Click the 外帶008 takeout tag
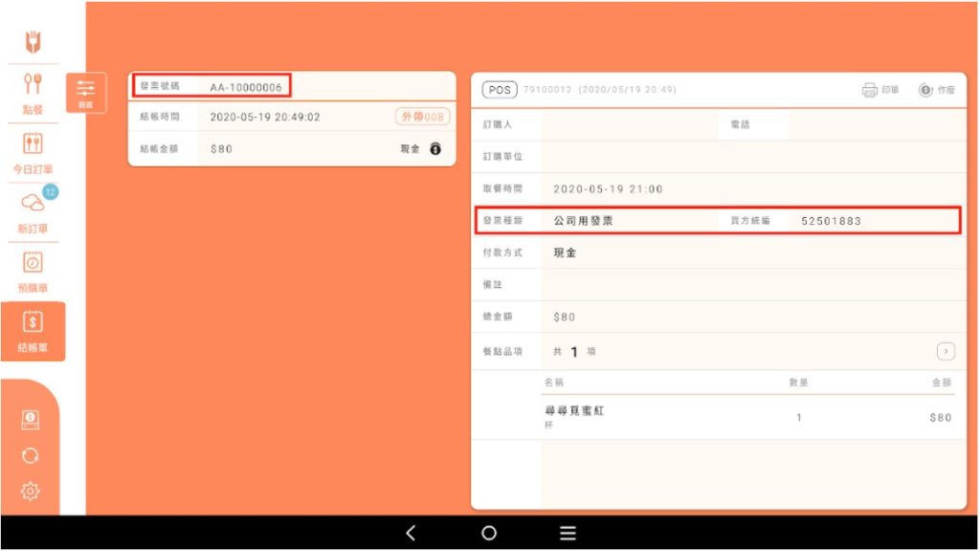980x551 pixels. point(422,117)
